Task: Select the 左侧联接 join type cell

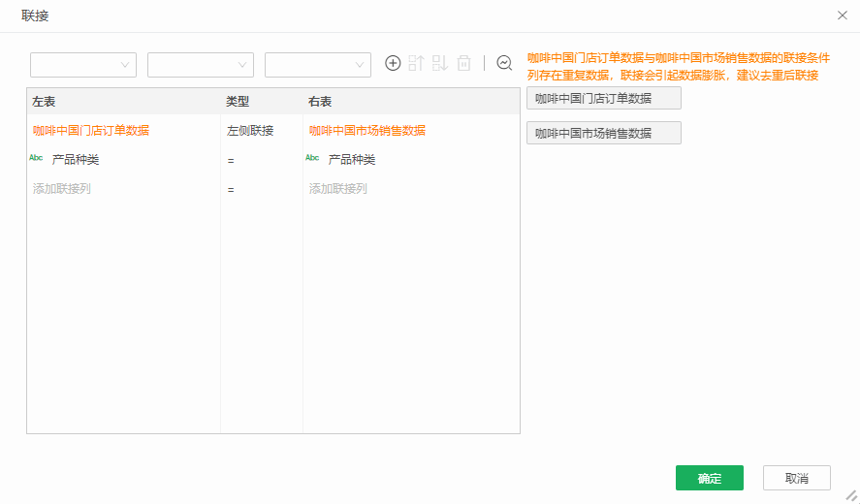Action: [x=250, y=131]
